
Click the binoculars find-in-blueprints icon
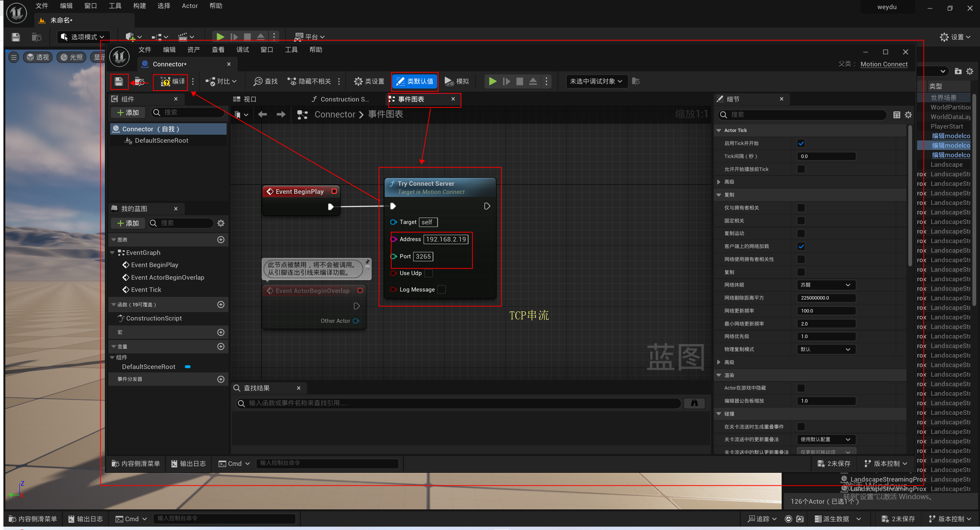pos(694,403)
